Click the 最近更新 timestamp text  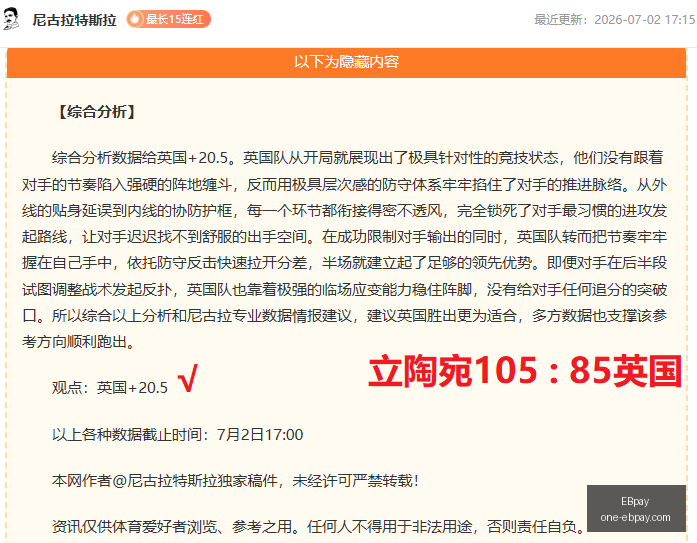[614, 20]
